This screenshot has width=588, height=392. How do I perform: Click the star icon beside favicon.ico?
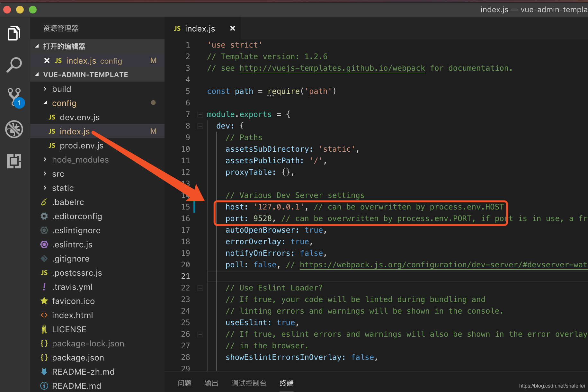pos(44,301)
